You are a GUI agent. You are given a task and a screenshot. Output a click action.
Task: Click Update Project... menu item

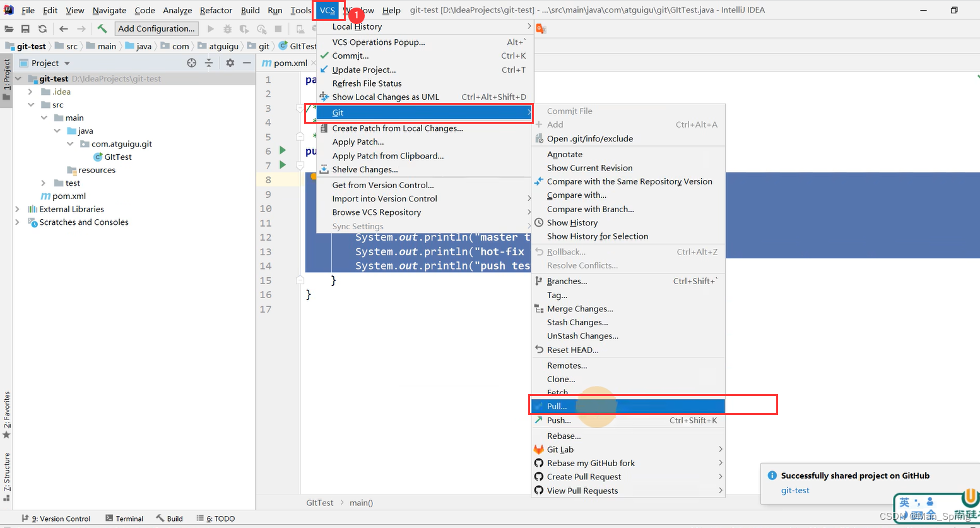tap(425, 69)
